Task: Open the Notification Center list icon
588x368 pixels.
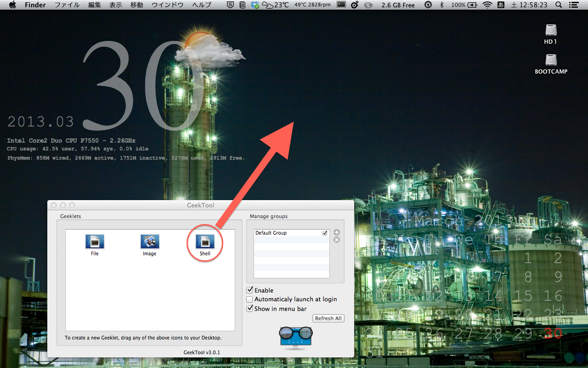Action: [573, 5]
